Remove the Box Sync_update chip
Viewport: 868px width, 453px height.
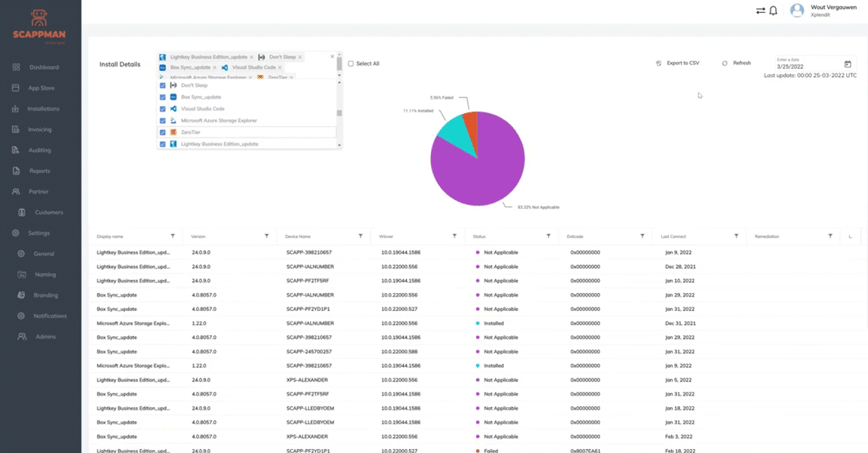[215, 67]
